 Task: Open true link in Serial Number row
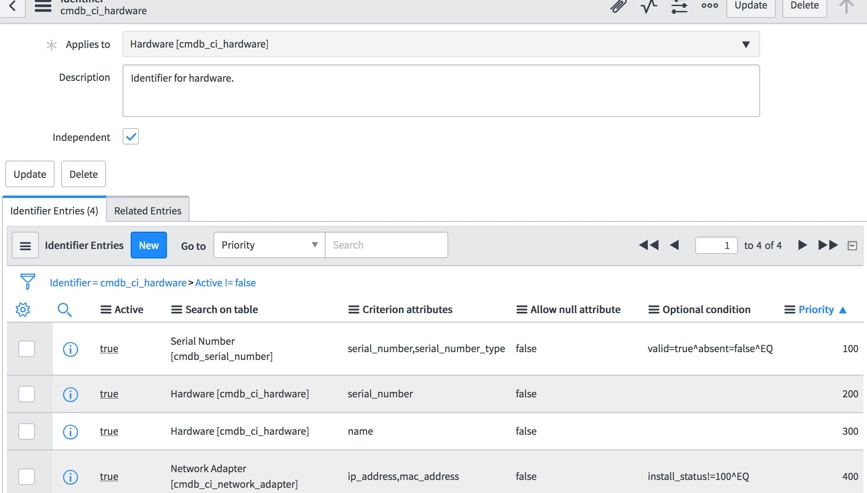[x=109, y=349]
